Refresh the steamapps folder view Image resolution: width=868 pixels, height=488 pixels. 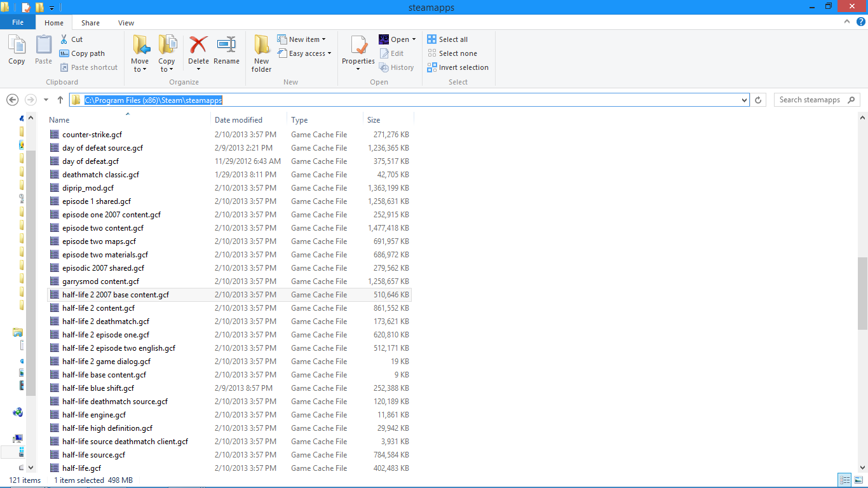point(758,100)
